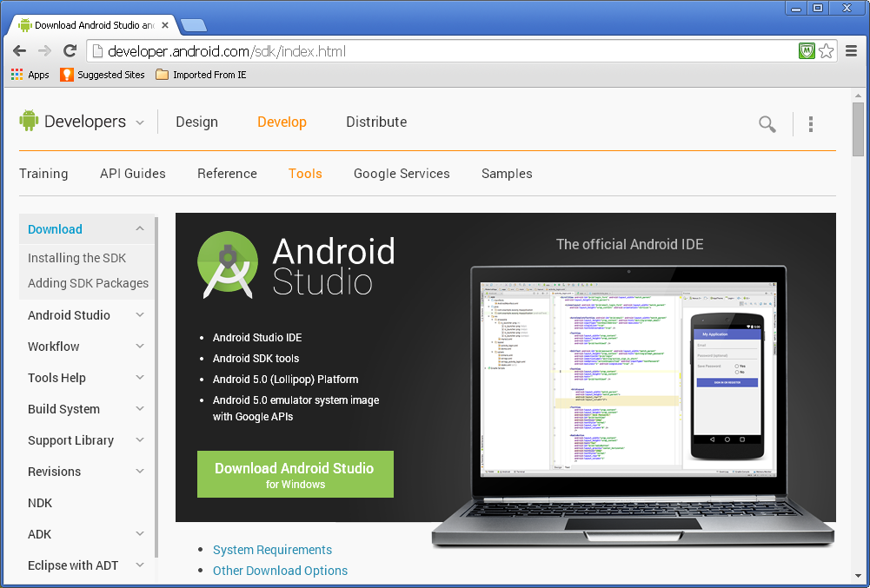Expand the Support Library sidebar section

(140, 439)
